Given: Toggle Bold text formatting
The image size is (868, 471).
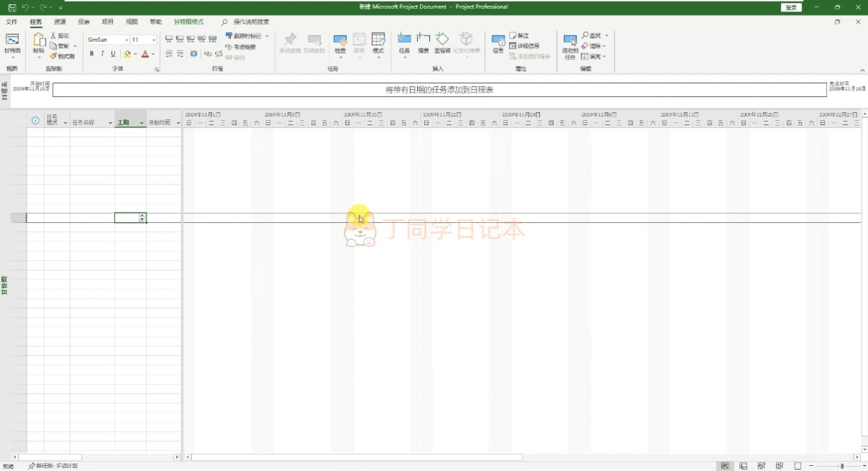Looking at the screenshot, I should pos(91,54).
